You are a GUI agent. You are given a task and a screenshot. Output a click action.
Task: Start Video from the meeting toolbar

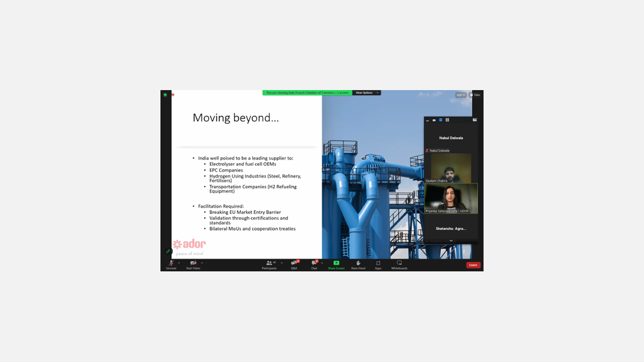coord(193,264)
